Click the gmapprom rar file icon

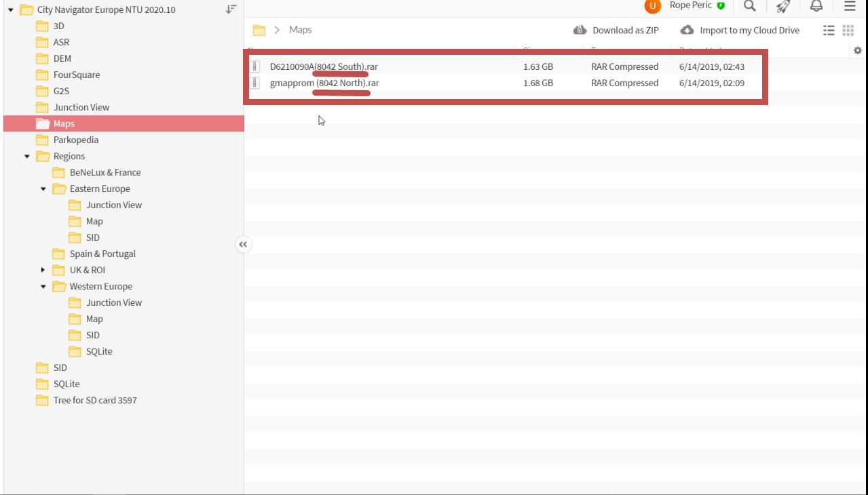pyautogui.click(x=255, y=83)
